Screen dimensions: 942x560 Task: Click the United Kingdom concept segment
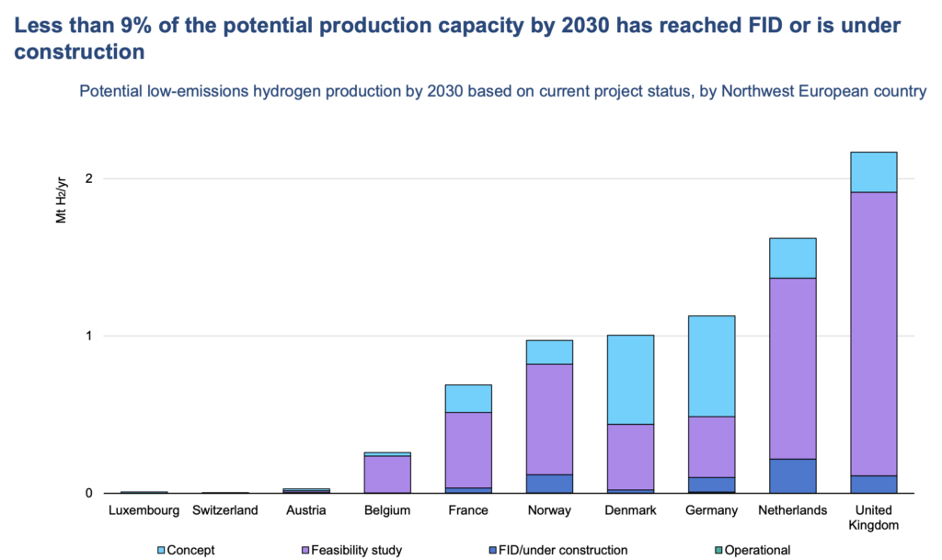[x=874, y=172]
